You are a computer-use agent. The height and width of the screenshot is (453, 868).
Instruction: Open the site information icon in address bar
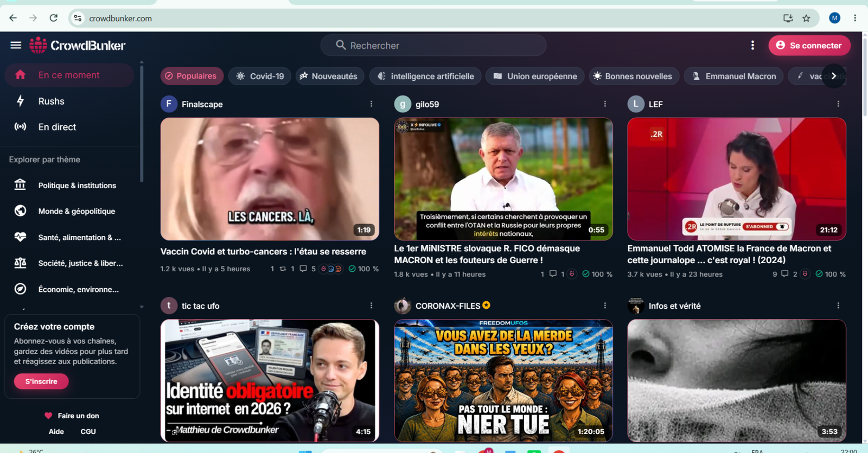click(x=78, y=18)
